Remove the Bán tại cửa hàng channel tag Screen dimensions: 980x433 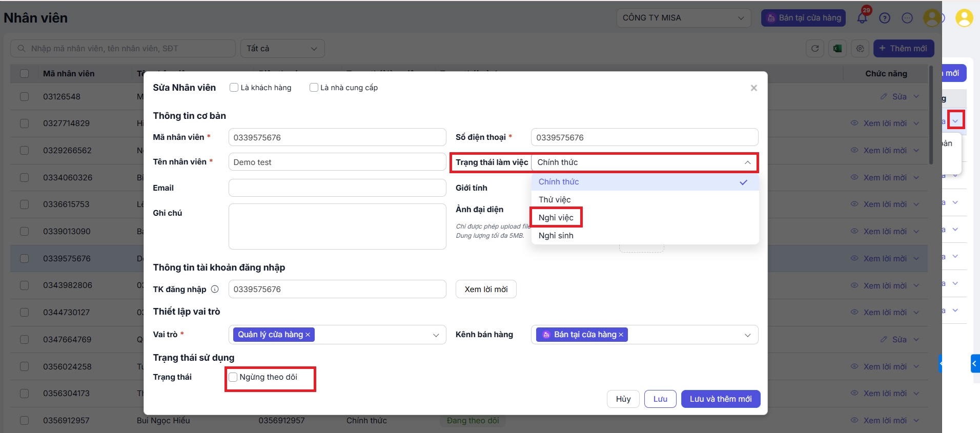[x=621, y=335]
